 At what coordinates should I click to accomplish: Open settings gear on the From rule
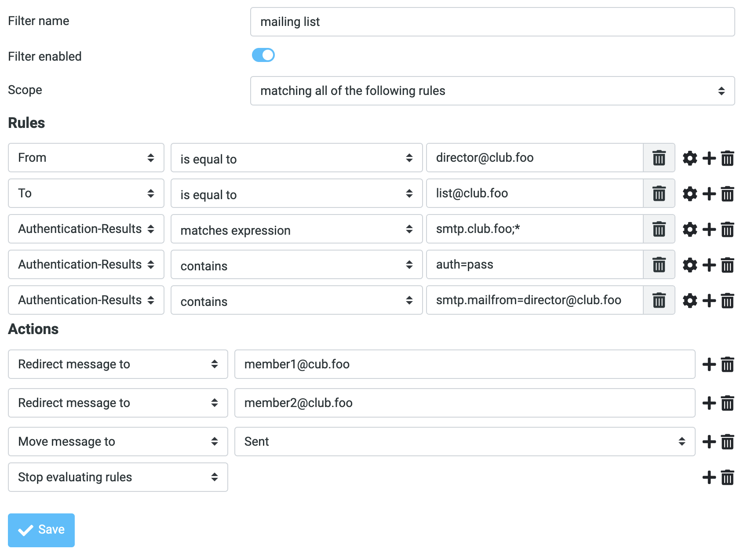click(x=690, y=159)
